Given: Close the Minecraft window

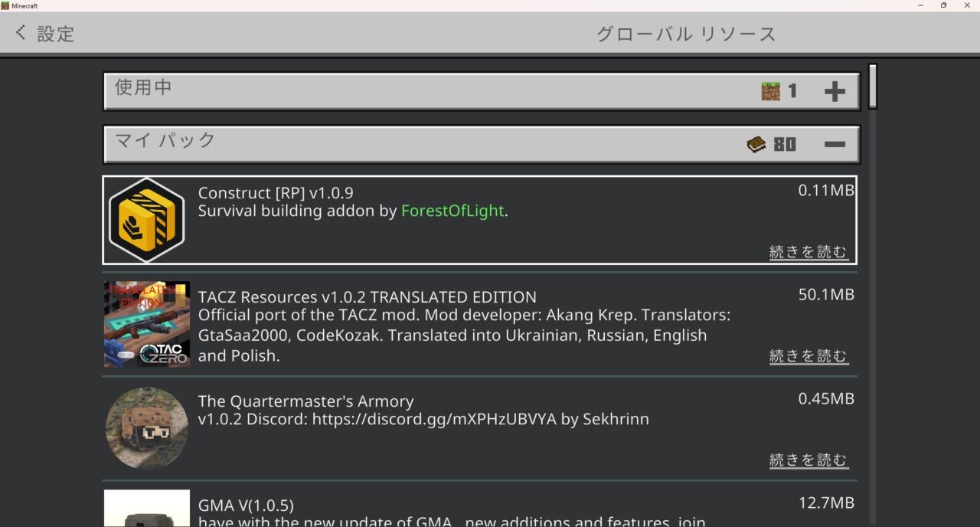Looking at the screenshot, I should click(x=967, y=5).
